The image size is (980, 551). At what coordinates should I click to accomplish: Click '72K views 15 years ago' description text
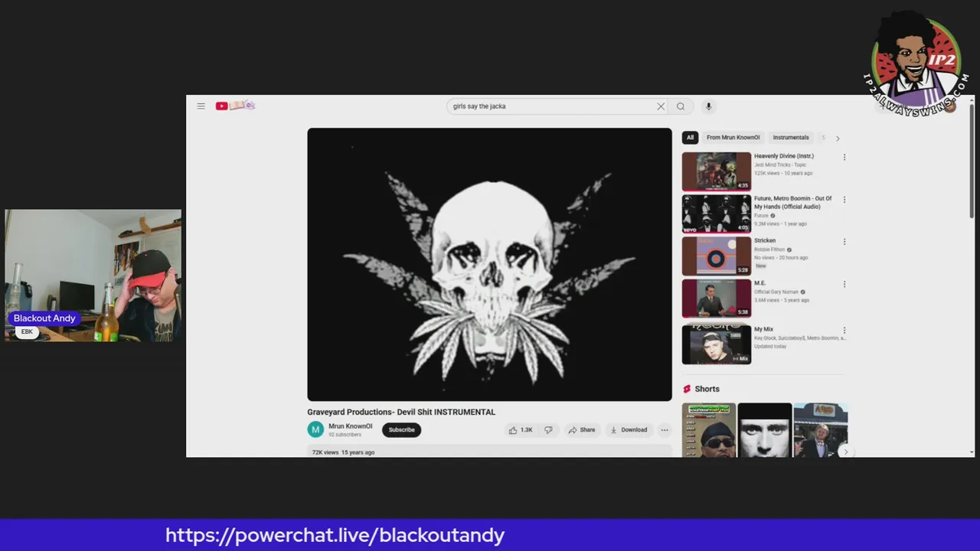click(343, 452)
